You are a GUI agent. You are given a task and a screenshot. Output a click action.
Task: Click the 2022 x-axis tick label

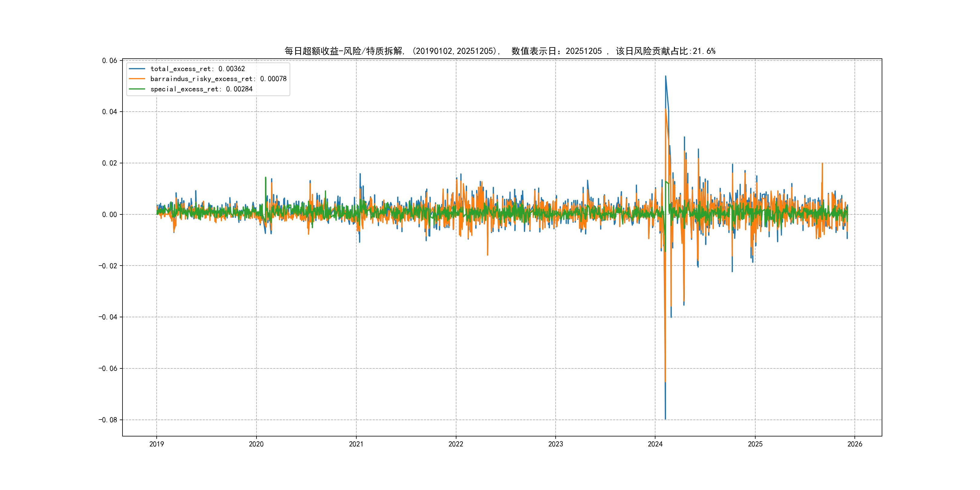[456, 444]
